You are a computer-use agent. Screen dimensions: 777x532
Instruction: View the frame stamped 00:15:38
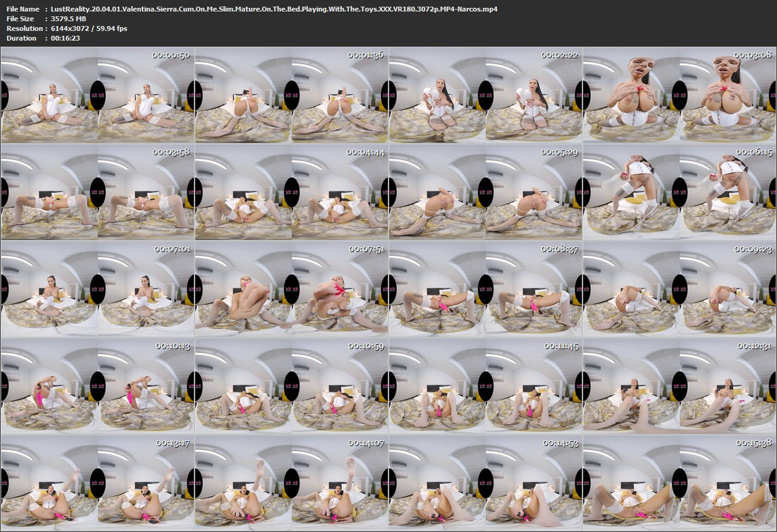point(679,483)
